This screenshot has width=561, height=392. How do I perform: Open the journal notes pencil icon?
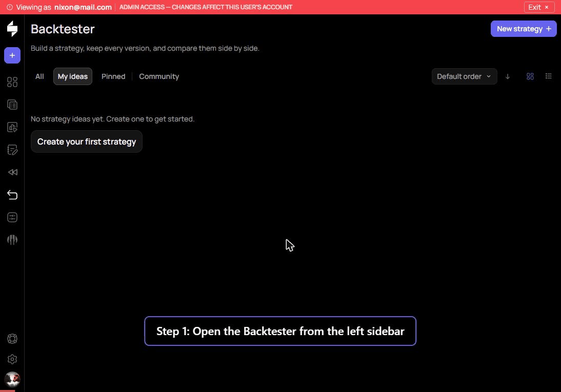click(12, 150)
